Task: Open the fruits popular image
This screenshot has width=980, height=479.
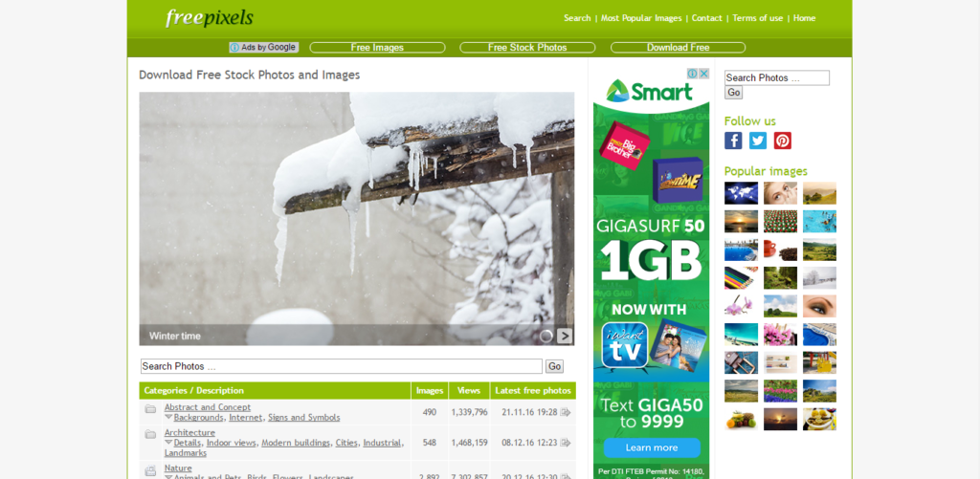Action: pyautogui.click(x=742, y=419)
